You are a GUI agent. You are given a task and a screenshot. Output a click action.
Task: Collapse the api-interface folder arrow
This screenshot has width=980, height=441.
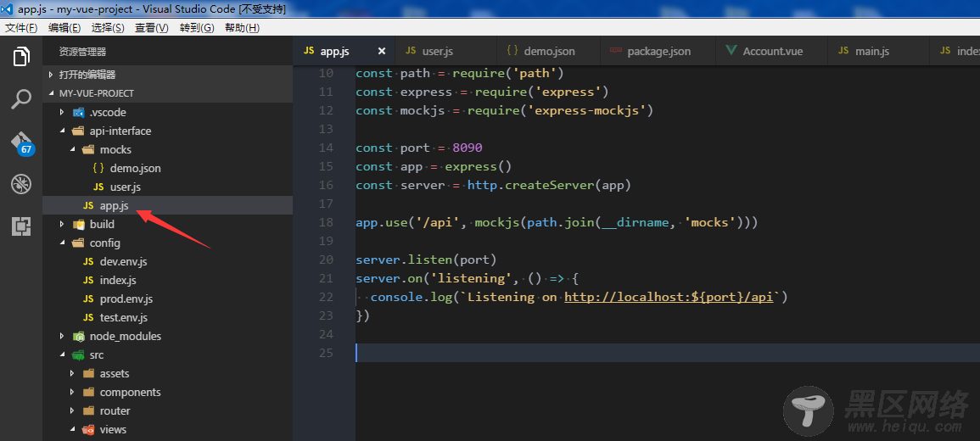[62, 131]
